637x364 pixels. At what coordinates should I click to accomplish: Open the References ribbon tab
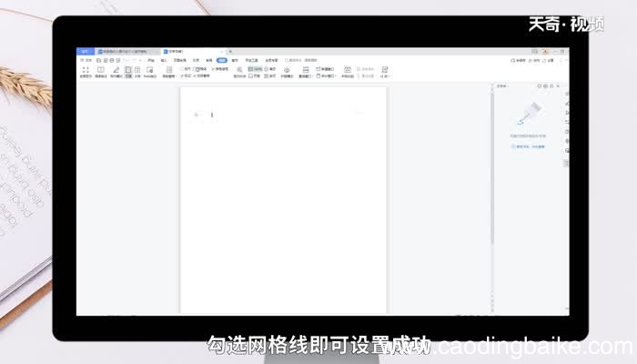click(197, 60)
